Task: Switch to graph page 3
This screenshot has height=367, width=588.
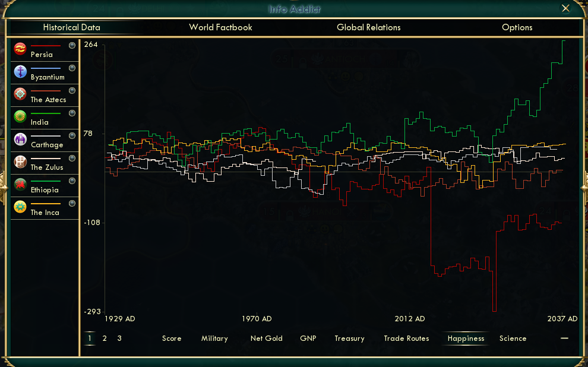Action: click(x=119, y=338)
